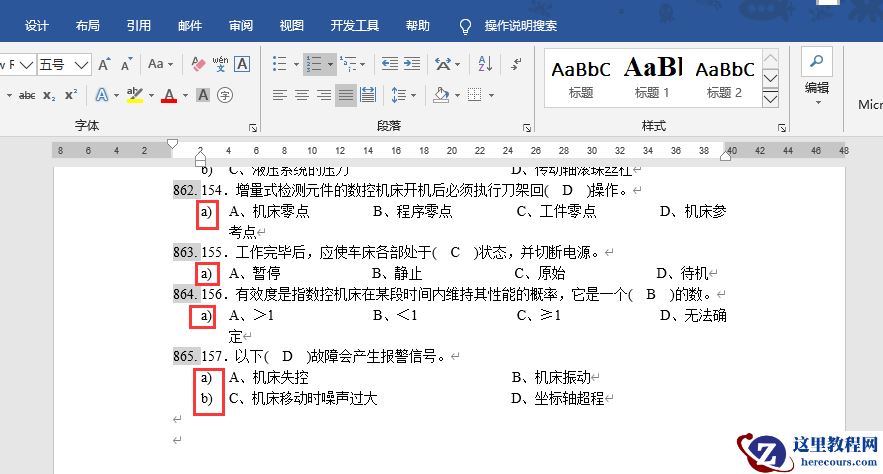Sort text with A-Z icon
Viewport: 883px width, 474px height.
(485, 64)
